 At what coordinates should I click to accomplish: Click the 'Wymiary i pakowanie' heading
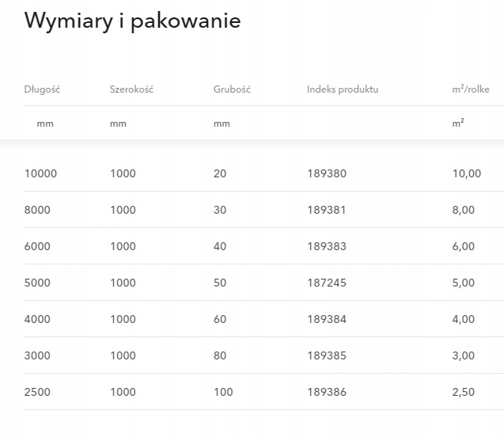click(x=132, y=21)
